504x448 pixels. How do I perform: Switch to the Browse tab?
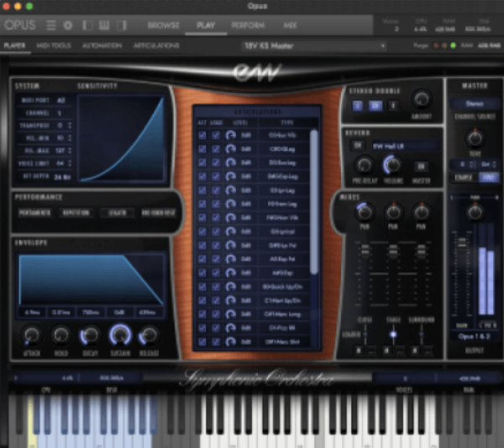163,25
